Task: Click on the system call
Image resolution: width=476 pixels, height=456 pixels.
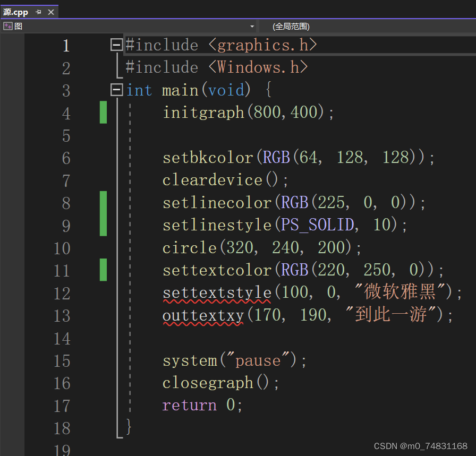Action: (x=190, y=361)
